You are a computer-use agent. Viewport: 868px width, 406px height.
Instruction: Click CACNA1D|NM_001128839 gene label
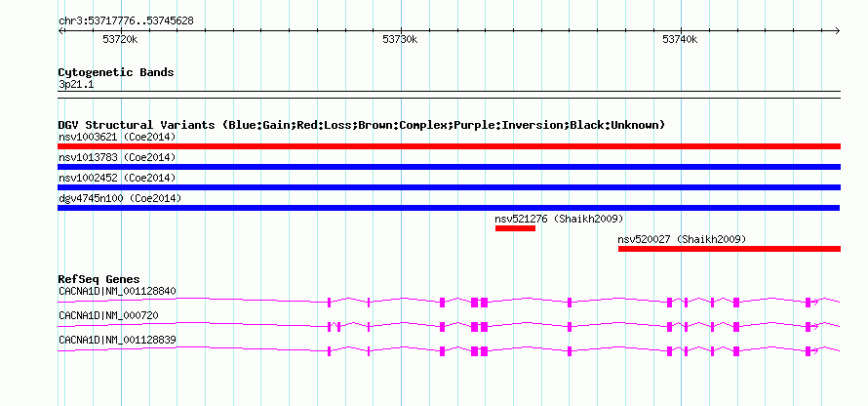tap(117, 340)
